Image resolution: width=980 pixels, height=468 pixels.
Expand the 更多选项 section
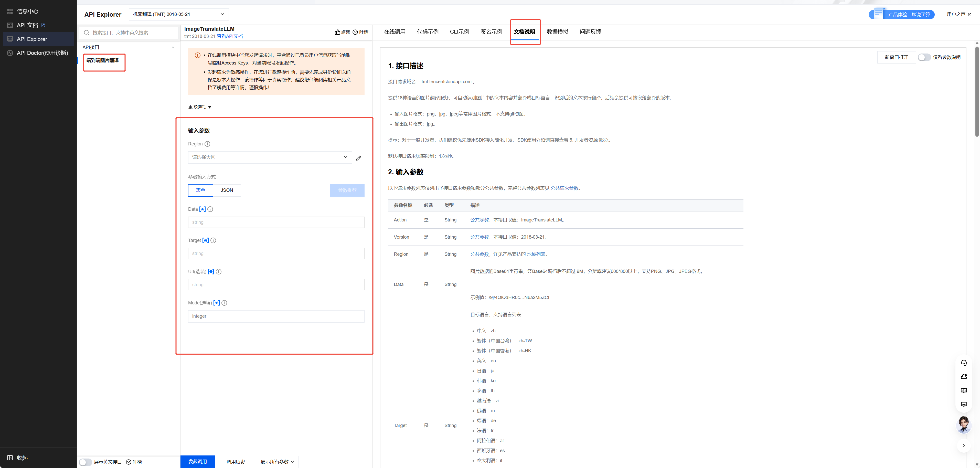click(x=199, y=107)
